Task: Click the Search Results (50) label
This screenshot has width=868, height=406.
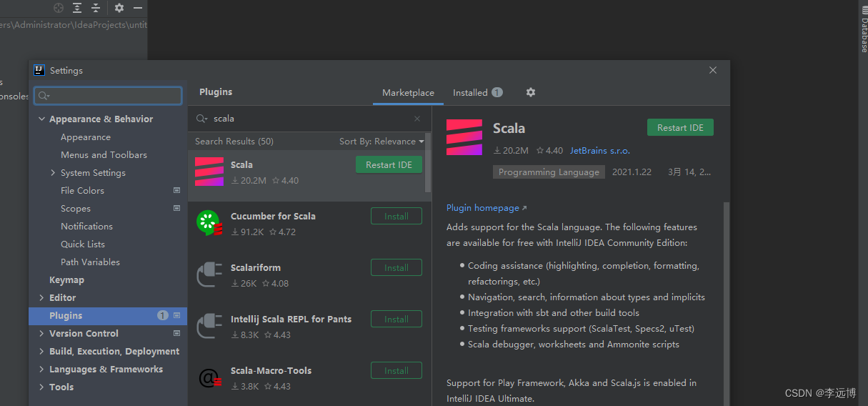Action: [234, 142]
